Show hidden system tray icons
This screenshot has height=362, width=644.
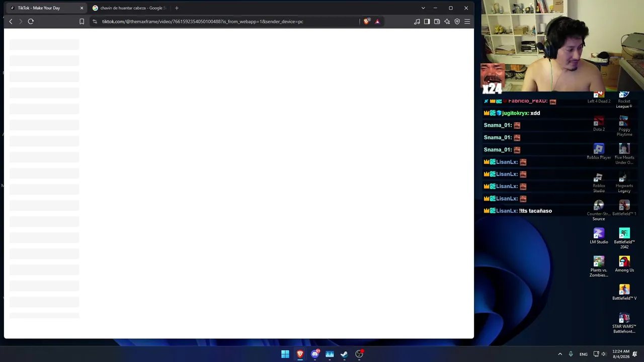pos(560,354)
